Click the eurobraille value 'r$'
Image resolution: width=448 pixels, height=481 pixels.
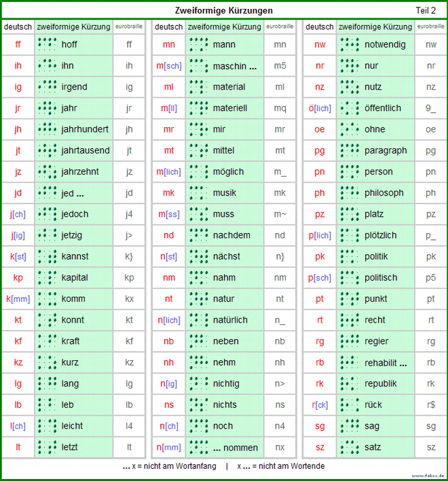[x=431, y=405]
